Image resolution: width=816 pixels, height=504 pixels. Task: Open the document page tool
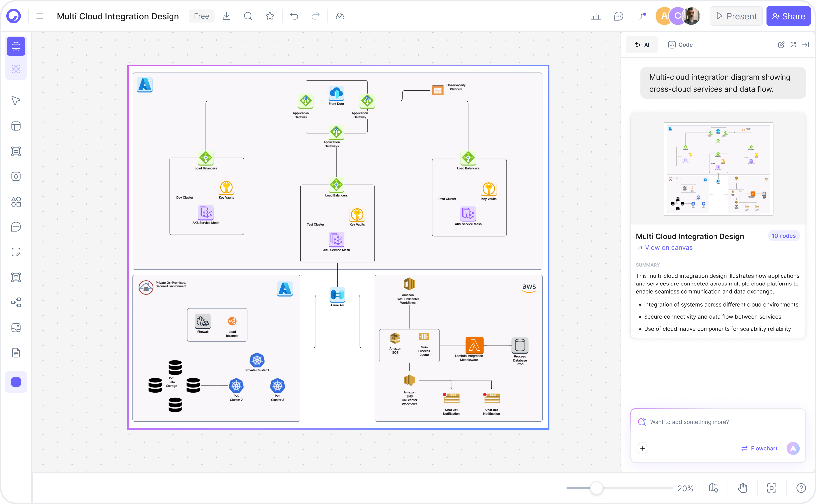16,353
